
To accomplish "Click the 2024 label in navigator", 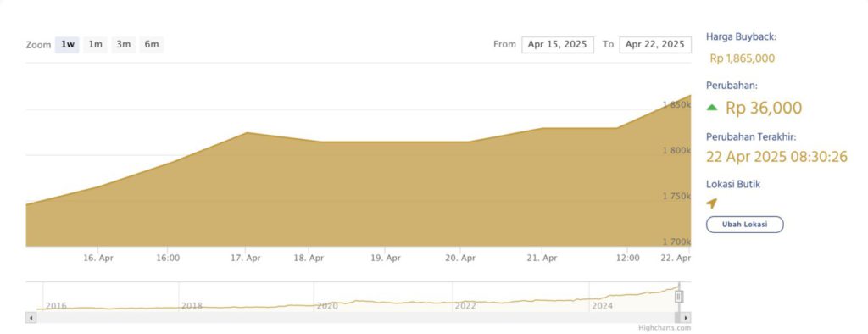I will point(603,306).
